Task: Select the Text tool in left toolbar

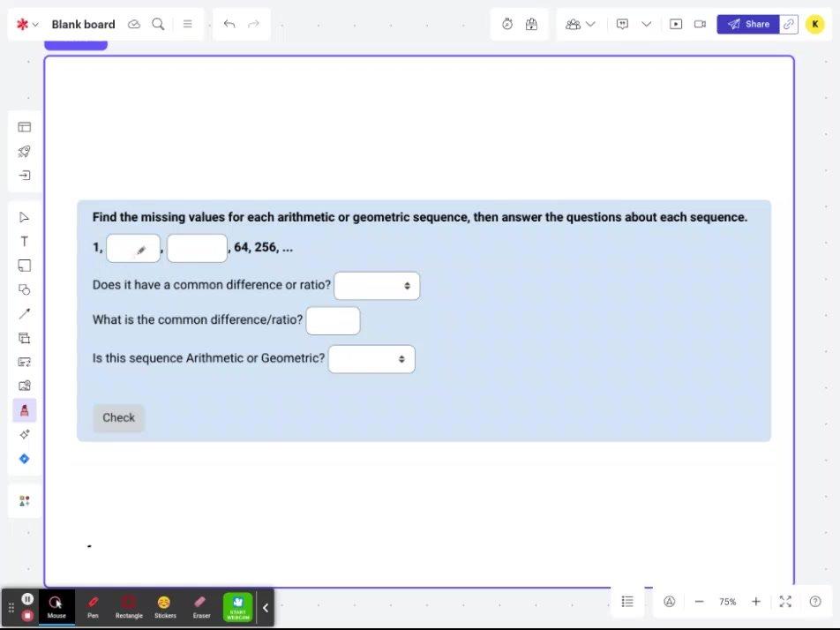Action: coord(24,241)
